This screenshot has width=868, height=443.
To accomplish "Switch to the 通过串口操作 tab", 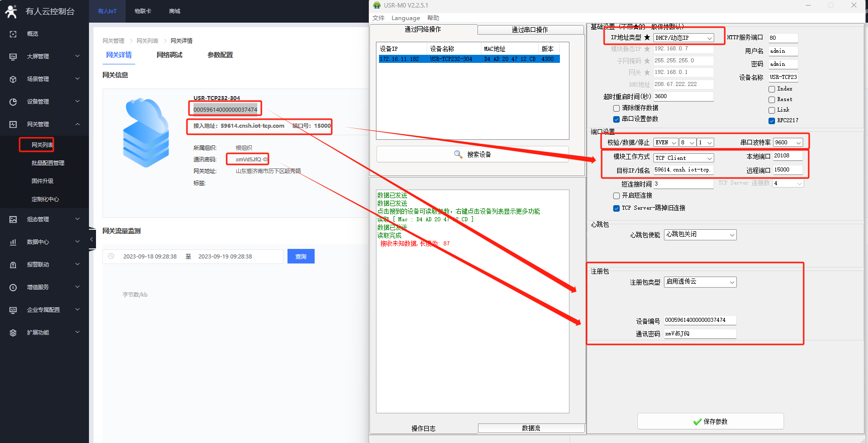I will pyautogui.click(x=530, y=30).
